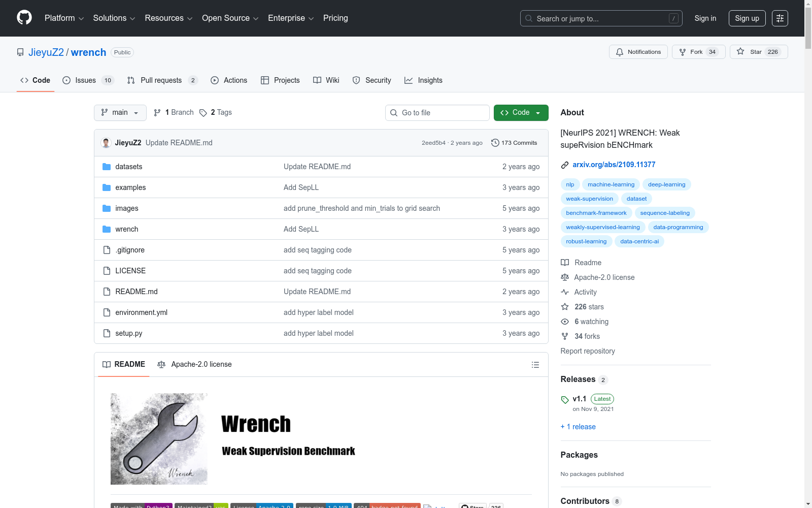The width and height of the screenshot is (812, 508).
Task: Open the Apache-2.0 license link in About
Action: (598, 277)
